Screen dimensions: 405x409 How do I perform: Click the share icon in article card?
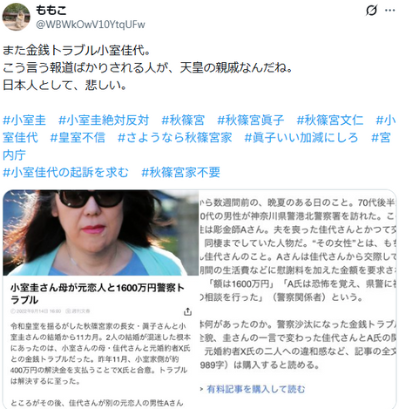pyautogui.click(x=188, y=312)
